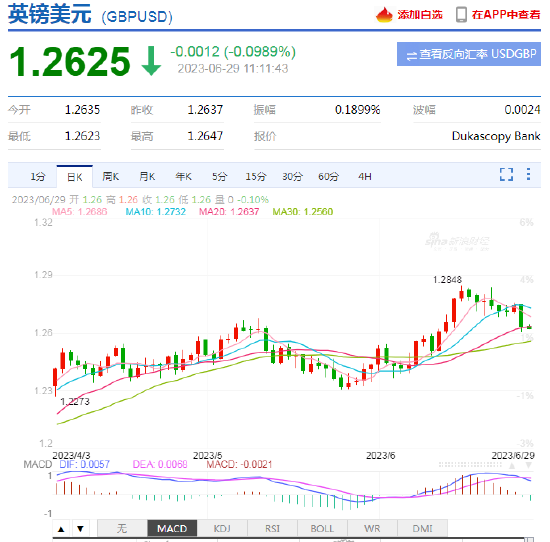Click the current price 1.2625
The width and height of the screenshot is (550, 542).
tap(70, 62)
